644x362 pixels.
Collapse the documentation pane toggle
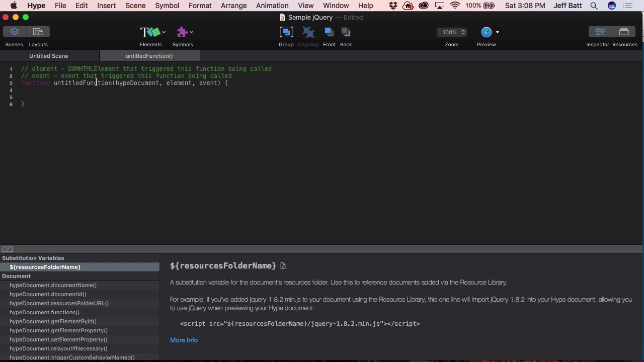pyautogui.click(x=7, y=249)
